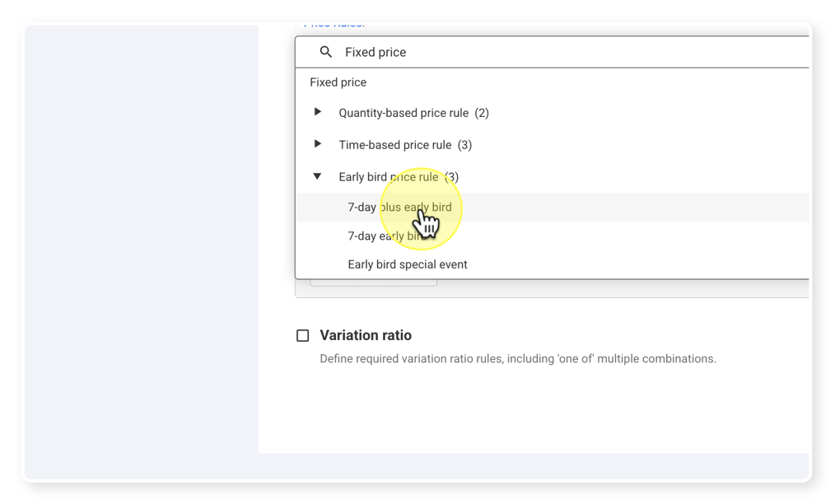This screenshot has width=835, height=504.
Task: Click the (3) count beside Early bird rule
Action: (451, 177)
